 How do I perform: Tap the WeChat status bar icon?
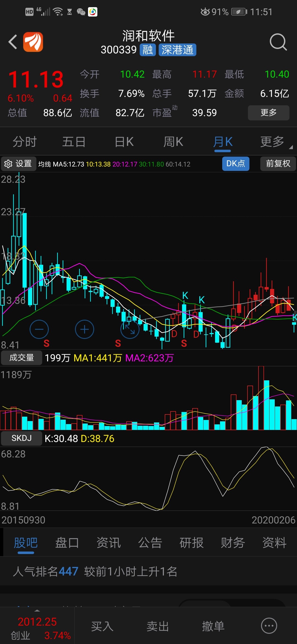81,12
